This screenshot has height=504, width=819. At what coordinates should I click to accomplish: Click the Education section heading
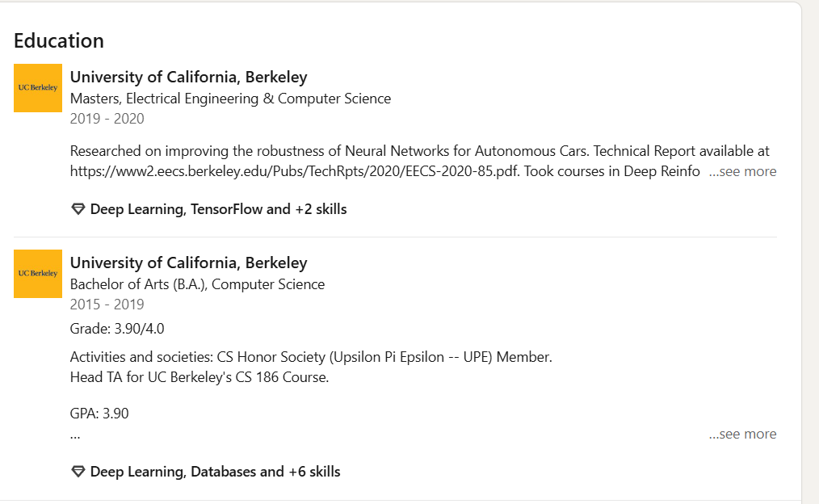pos(59,40)
